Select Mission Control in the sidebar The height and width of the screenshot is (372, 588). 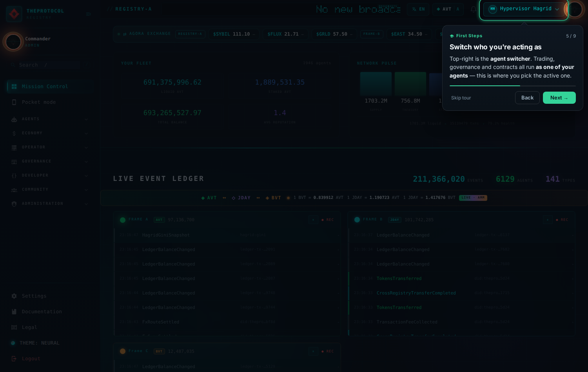pyautogui.click(x=50, y=87)
